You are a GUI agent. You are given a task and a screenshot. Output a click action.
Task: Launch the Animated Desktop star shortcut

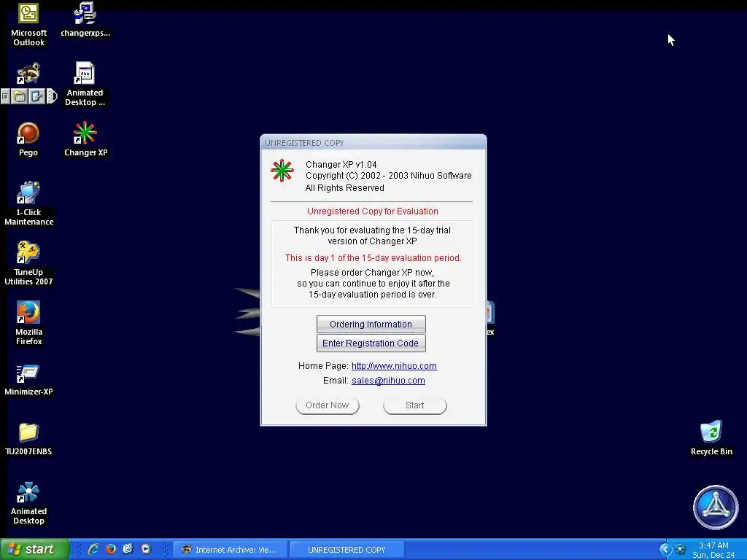[x=28, y=503]
